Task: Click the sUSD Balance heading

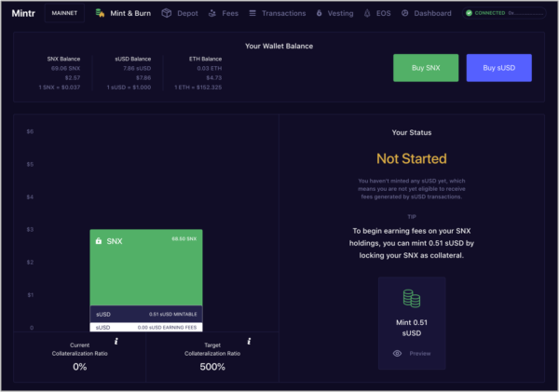Action: click(x=132, y=59)
